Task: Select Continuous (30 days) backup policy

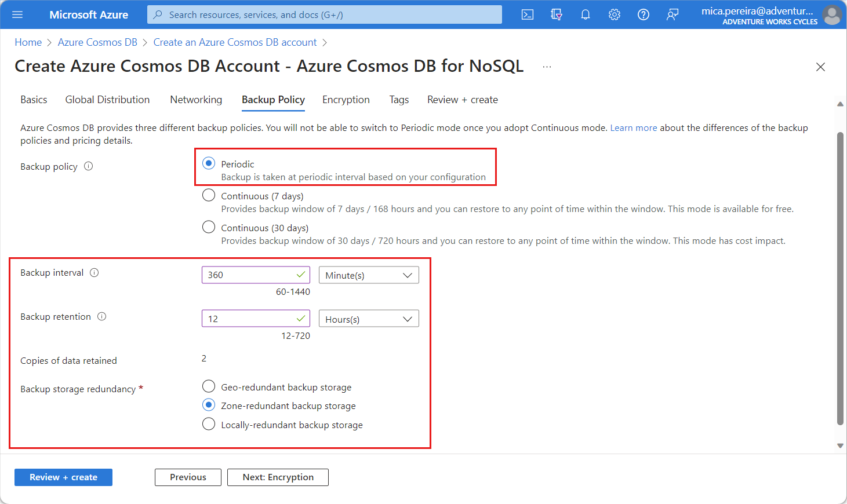Action: 209,227
